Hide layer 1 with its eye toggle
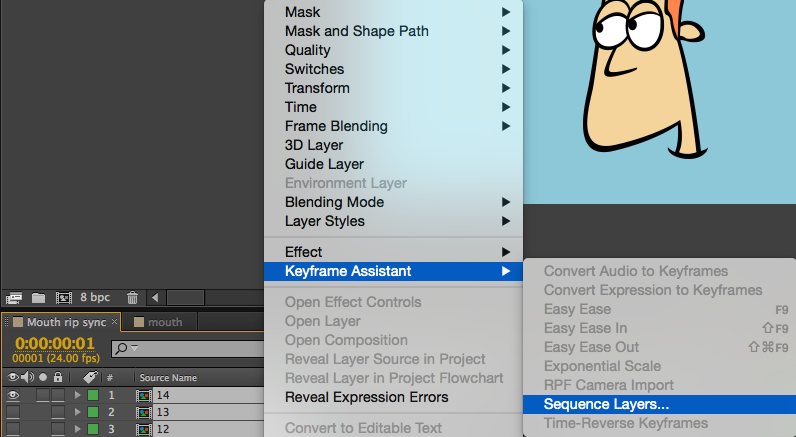The image size is (796, 437). tap(13, 395)
